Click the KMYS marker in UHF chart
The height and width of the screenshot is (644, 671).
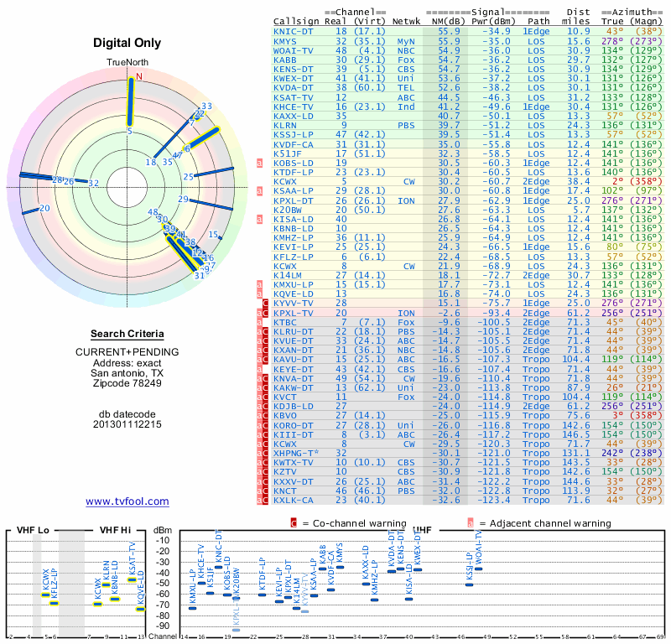coord(340,567)
